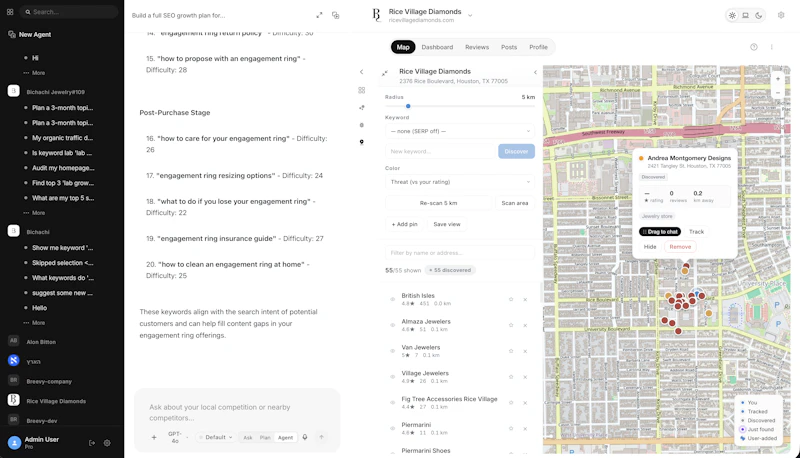
Task: Switch to the Reviews tab
Action: 477,47
